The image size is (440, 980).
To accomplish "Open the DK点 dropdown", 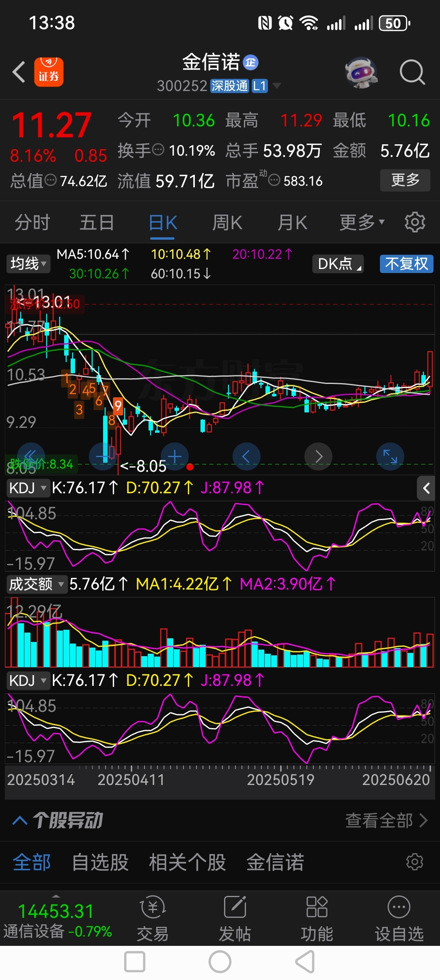I will (x=338, y=264).
